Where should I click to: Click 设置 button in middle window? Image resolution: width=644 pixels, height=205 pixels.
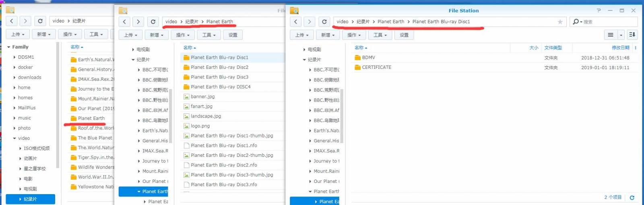pyautogui.click(x=233, y=35)
